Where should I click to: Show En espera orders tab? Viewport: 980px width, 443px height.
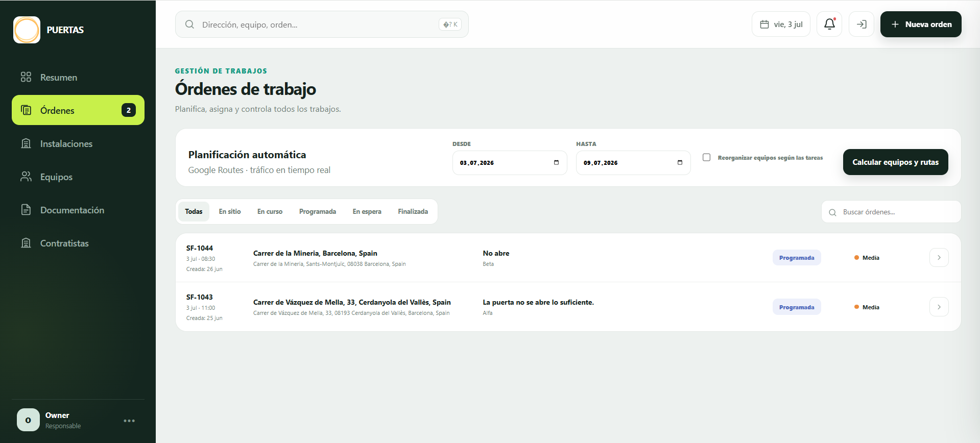coord(367,211)
